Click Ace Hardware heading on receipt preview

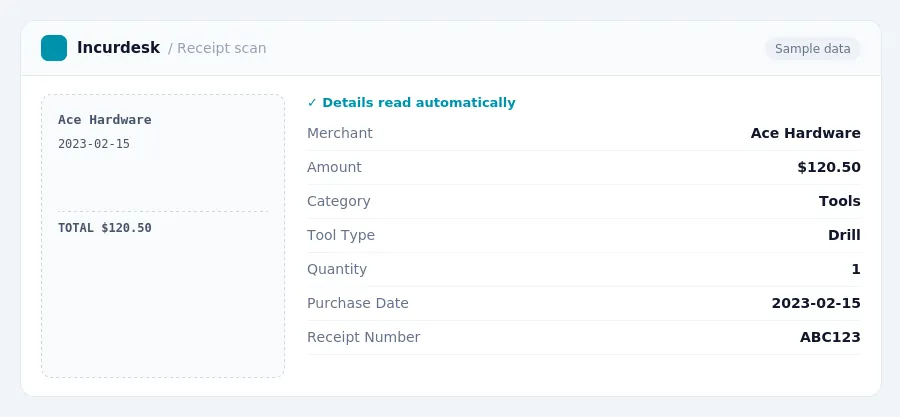click(x=104, y=120)
